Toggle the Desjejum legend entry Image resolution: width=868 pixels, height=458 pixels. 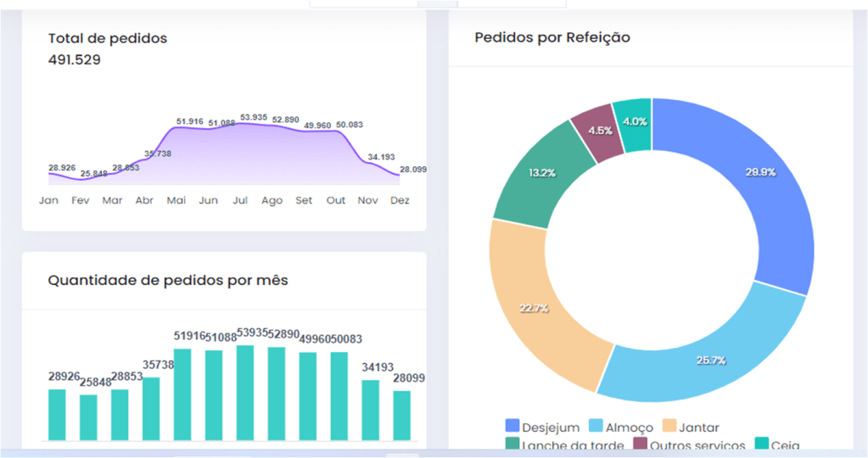tap(543, 427)
